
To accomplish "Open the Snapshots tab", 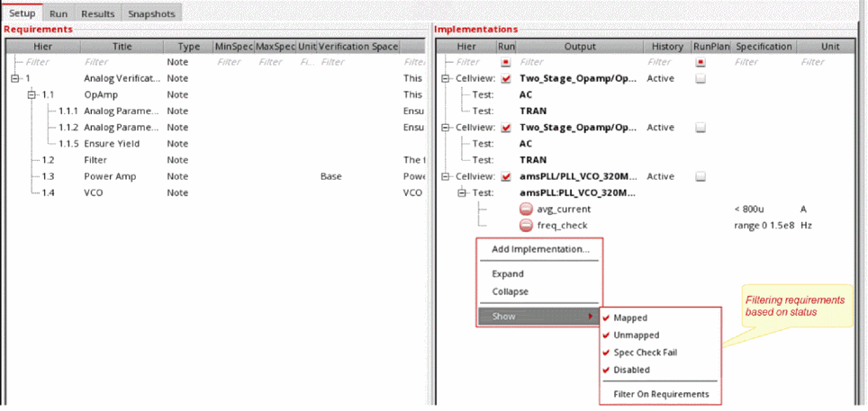I will coord(151,14).
